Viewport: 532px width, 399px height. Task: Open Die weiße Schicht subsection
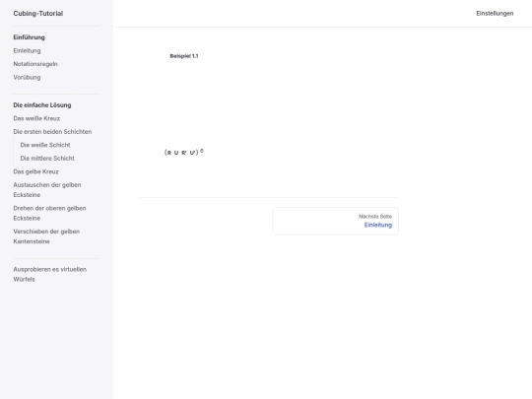[45, 145]
